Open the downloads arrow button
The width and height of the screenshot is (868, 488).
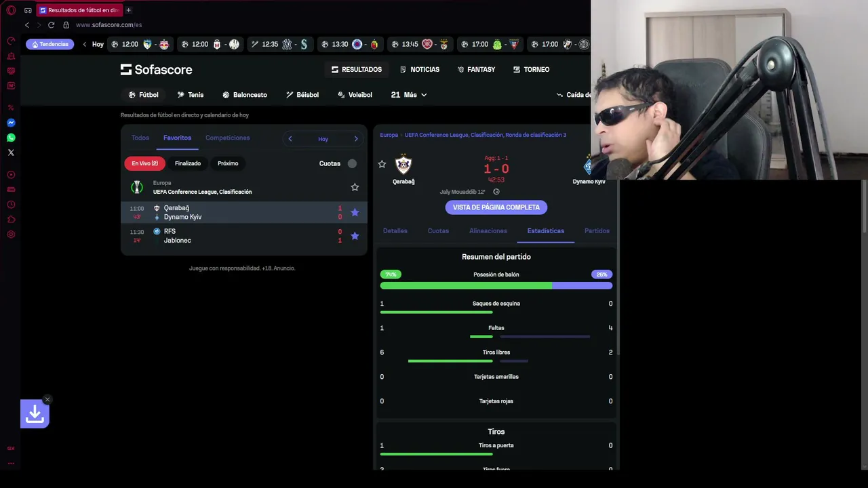coord(35,414)
